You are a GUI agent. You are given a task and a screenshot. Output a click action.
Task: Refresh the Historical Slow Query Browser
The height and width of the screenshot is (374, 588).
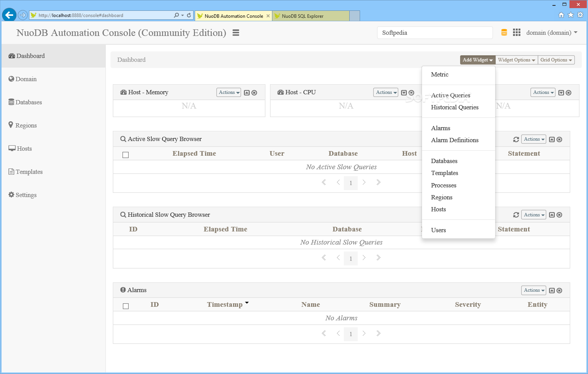tap(516, 215)
